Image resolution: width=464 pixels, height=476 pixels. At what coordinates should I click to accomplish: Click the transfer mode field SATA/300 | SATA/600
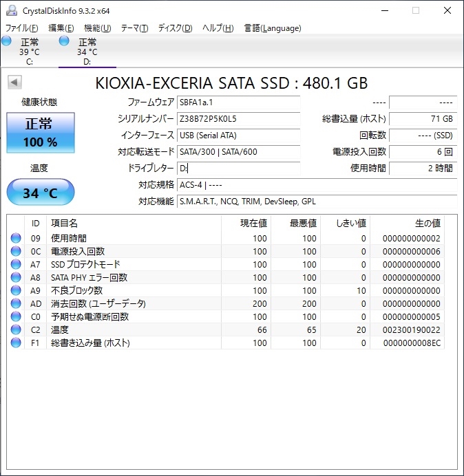pyautogui.click(x=238, y=152)
